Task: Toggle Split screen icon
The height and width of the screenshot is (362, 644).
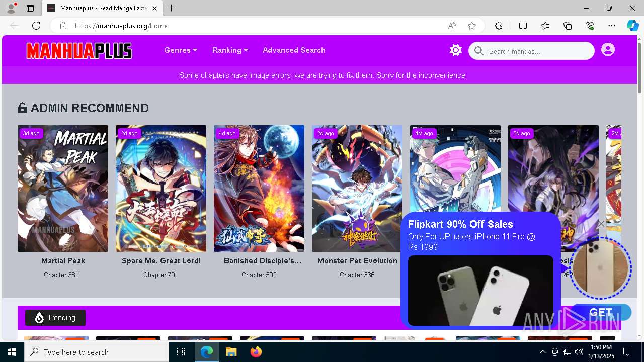Action: [523, 26]
